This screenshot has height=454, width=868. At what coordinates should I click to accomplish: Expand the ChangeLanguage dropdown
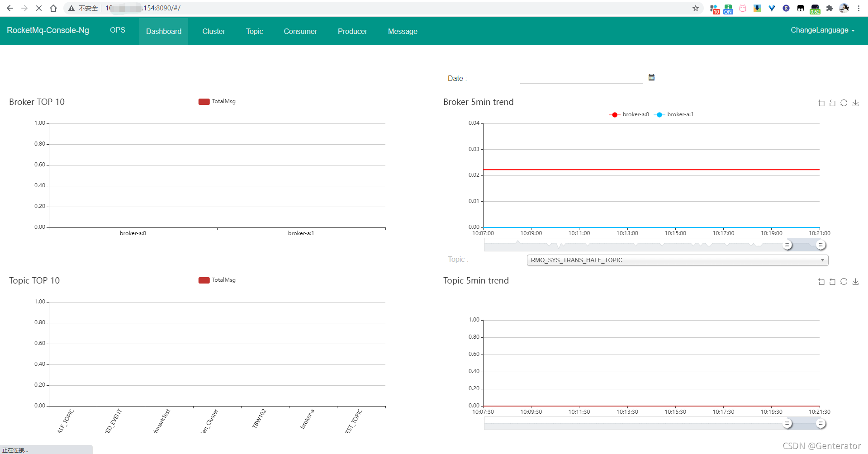[822, 30]
